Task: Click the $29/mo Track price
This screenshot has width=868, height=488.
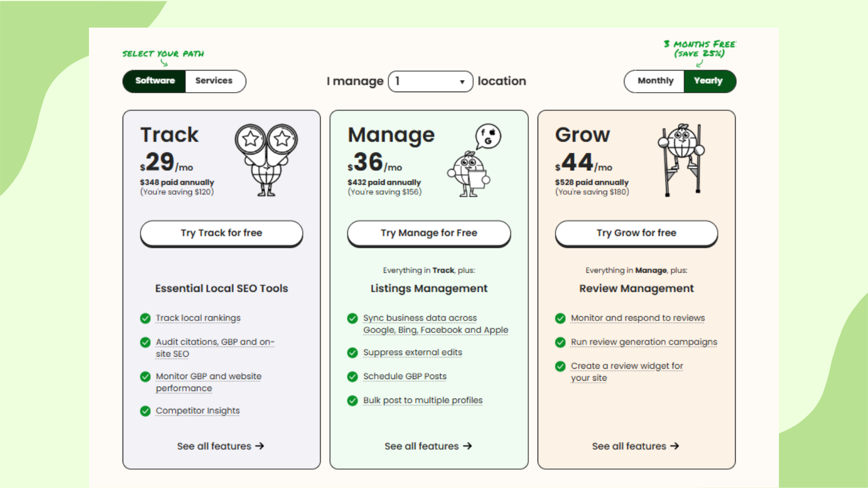Action: tap(167, 162)
